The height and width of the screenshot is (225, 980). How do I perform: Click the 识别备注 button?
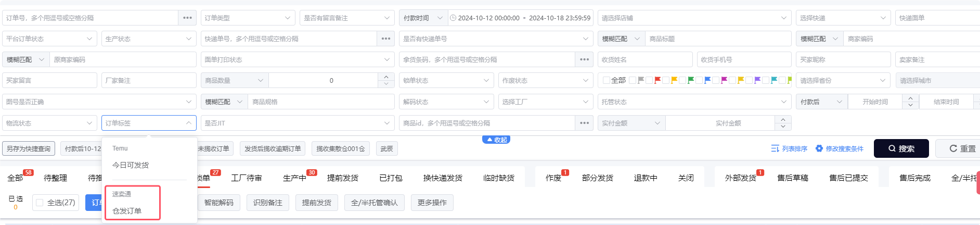[x=268, y=203]
